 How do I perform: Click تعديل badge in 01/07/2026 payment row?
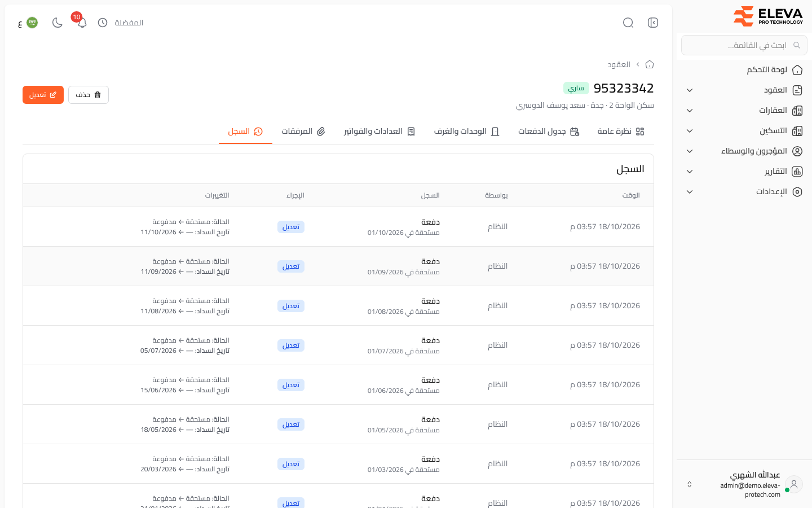tap(291, 345)
